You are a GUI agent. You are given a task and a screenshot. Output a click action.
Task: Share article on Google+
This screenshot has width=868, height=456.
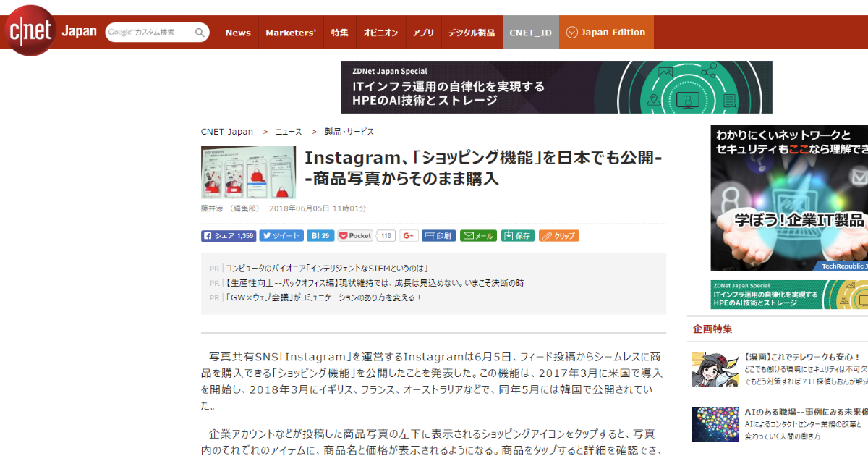coord(409,236)
